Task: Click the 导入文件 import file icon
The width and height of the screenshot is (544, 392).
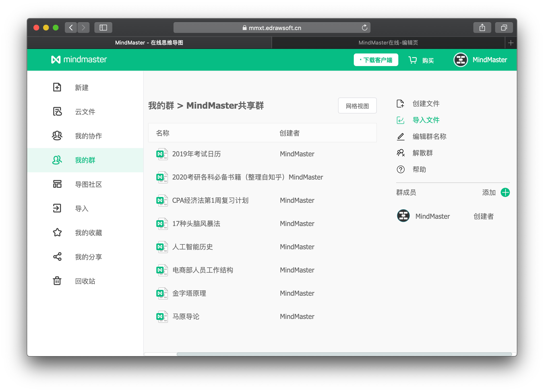Action: click(400, 120)
